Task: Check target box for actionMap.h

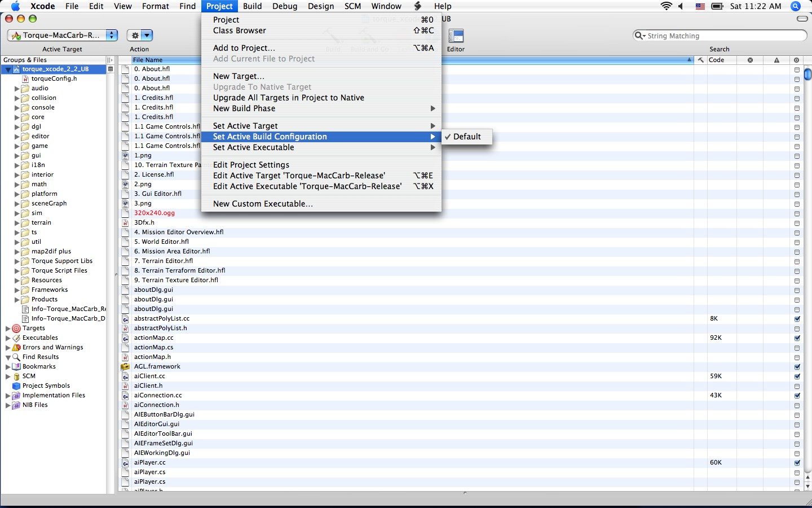Action: click(x=797, y=357)
